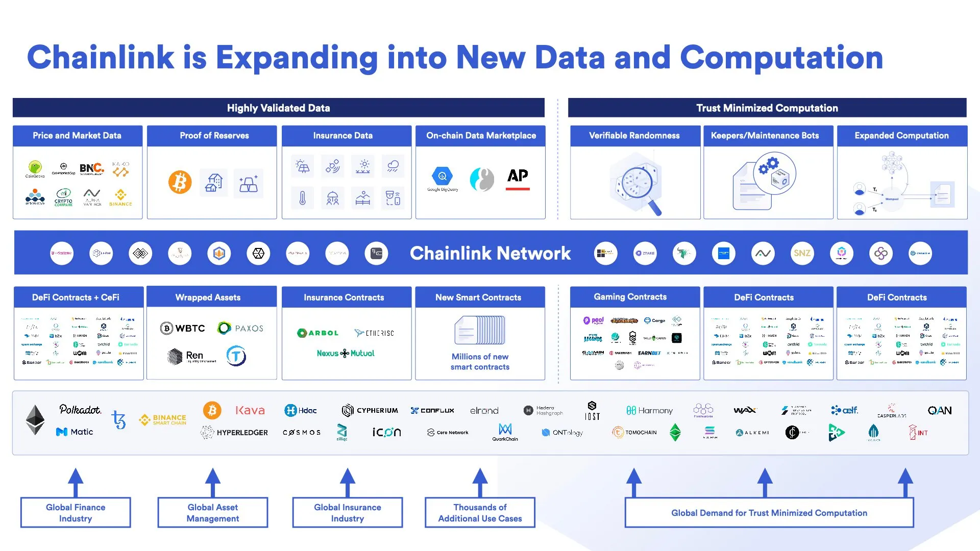Toggle Price and Market Data section
980x551 pixels.
click(x=77, y=135)
